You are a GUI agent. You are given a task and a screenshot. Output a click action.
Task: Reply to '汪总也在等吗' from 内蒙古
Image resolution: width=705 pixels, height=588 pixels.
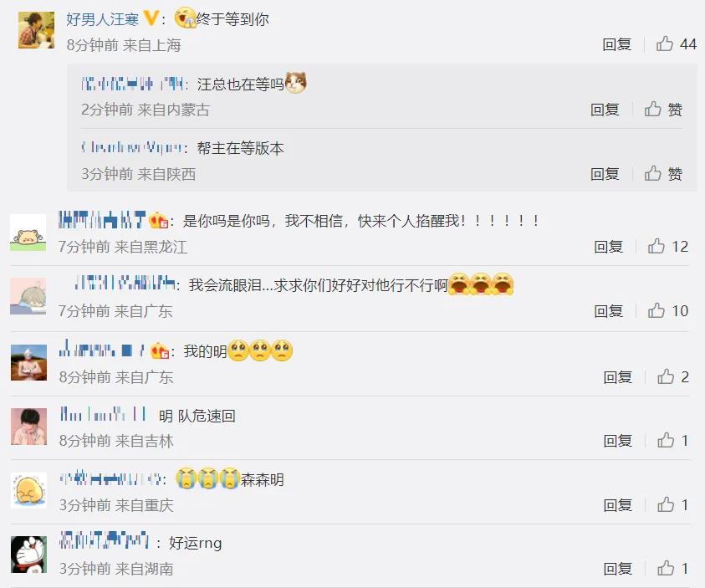(x=605, y=110)
